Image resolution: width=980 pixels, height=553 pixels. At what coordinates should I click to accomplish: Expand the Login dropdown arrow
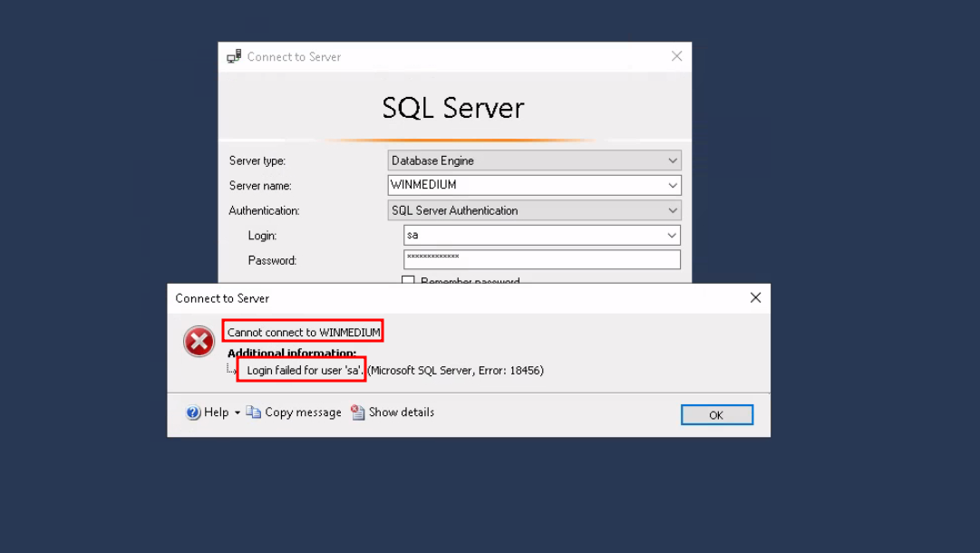click(672, 235)
